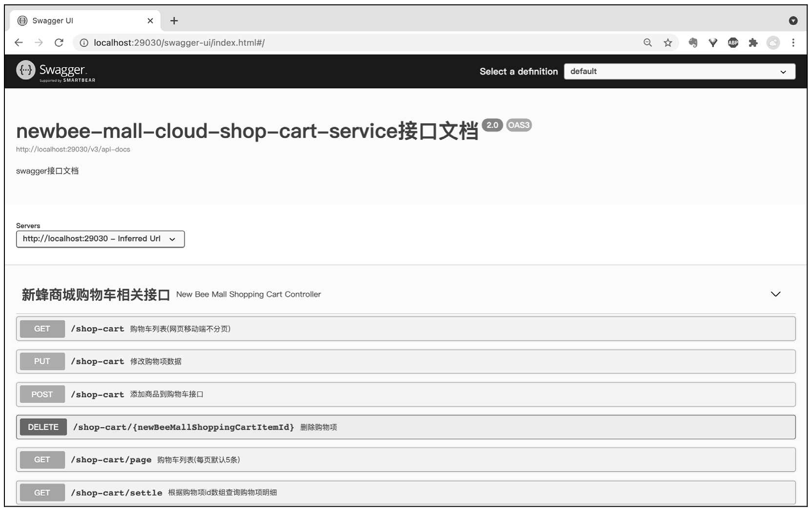Click the Swagger logo

(x=56, y=71)
